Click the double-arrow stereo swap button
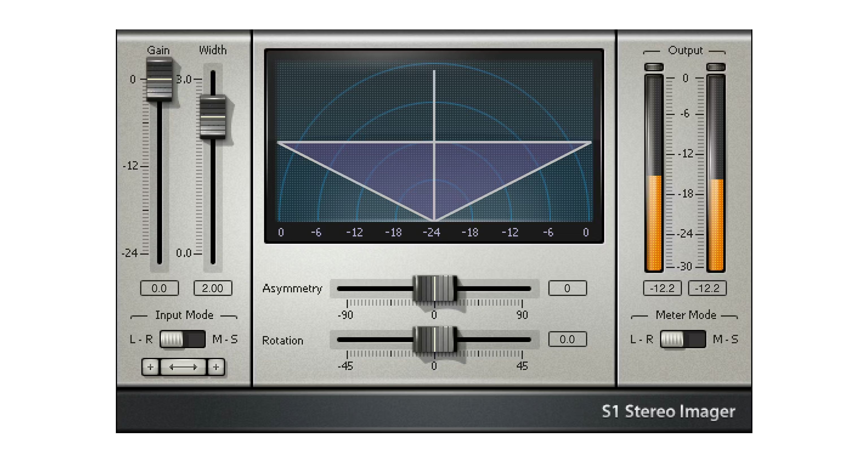 [183, 367]
